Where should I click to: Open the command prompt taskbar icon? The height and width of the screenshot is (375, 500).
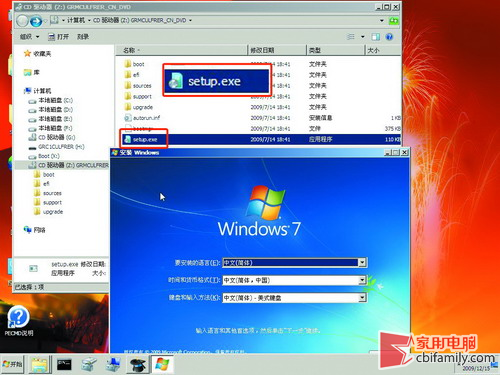click(64, 364)
